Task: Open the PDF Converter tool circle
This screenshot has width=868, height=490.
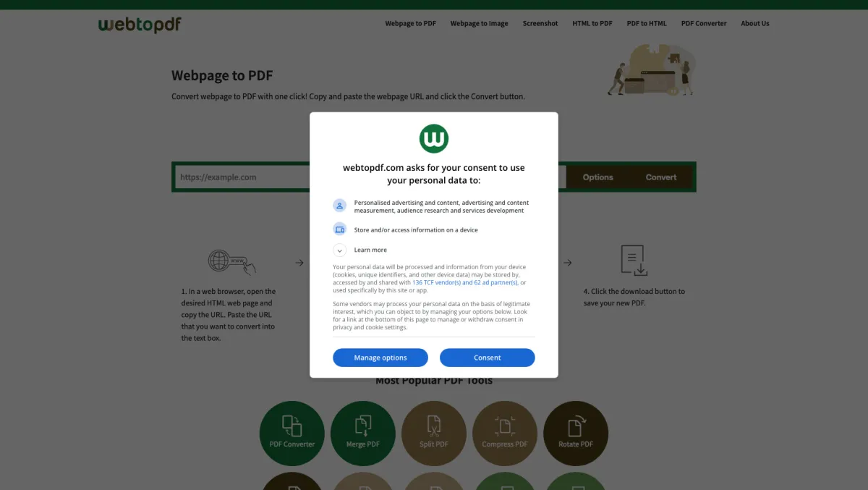Action: [x=292, y=433]
